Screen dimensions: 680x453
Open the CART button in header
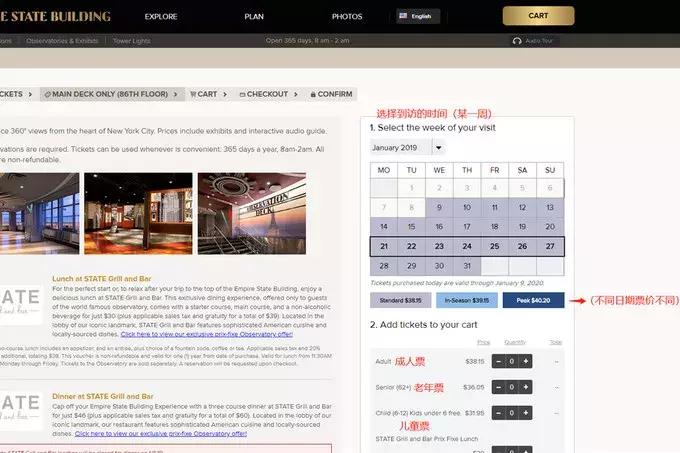[538, 16]
